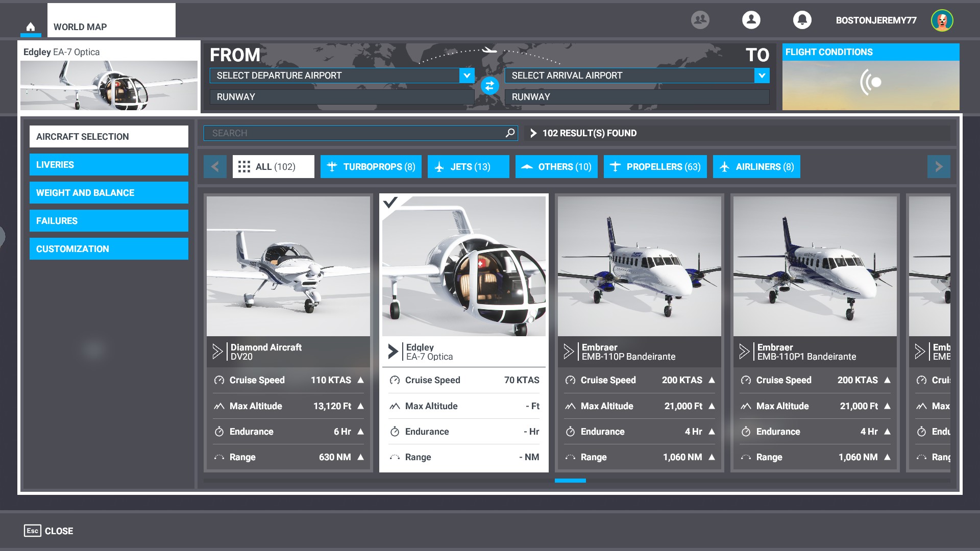980x551 pixels.
Task: Swap departure and arrival airports
Action: [x=489, y=86]
